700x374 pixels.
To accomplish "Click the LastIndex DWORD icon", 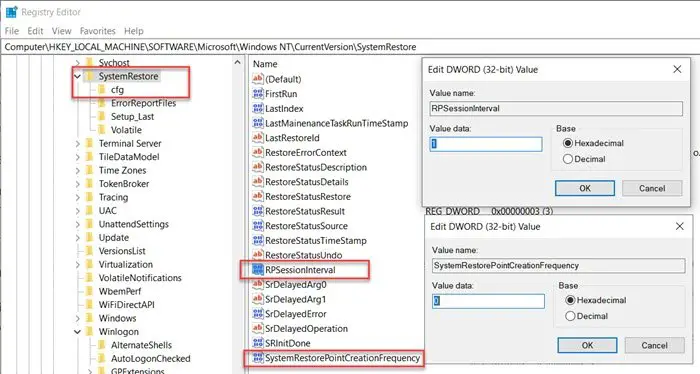I will [x=258, y=108].
